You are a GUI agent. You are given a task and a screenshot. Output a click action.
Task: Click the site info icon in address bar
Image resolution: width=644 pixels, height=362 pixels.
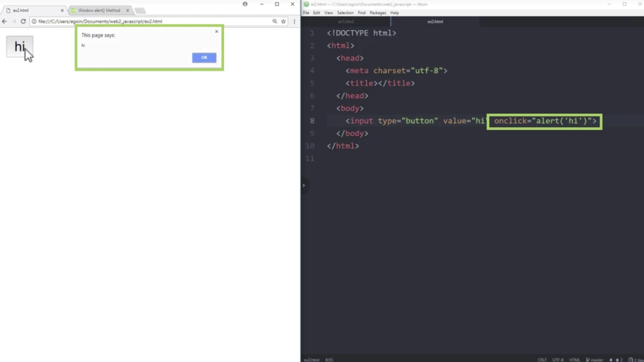click(x=34, y=21)
